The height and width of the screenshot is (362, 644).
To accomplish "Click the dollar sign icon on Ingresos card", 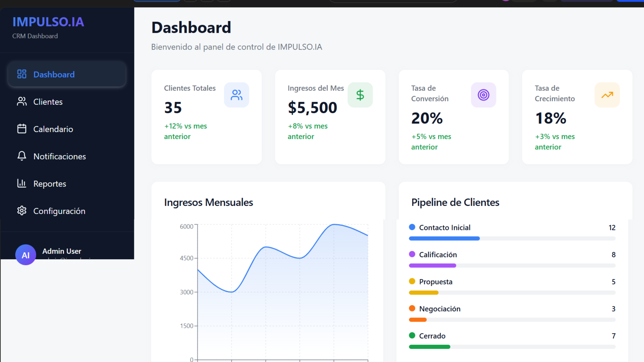I will coord(360,95).
